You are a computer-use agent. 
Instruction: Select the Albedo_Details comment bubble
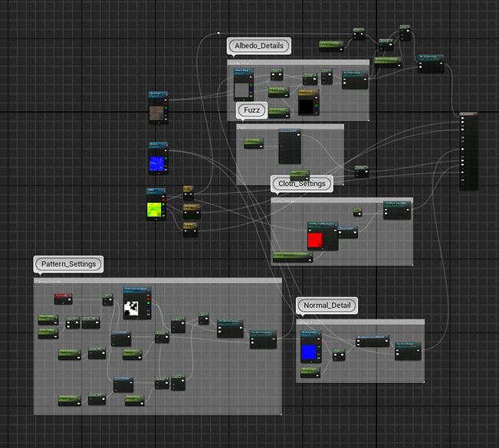(259, 46)
